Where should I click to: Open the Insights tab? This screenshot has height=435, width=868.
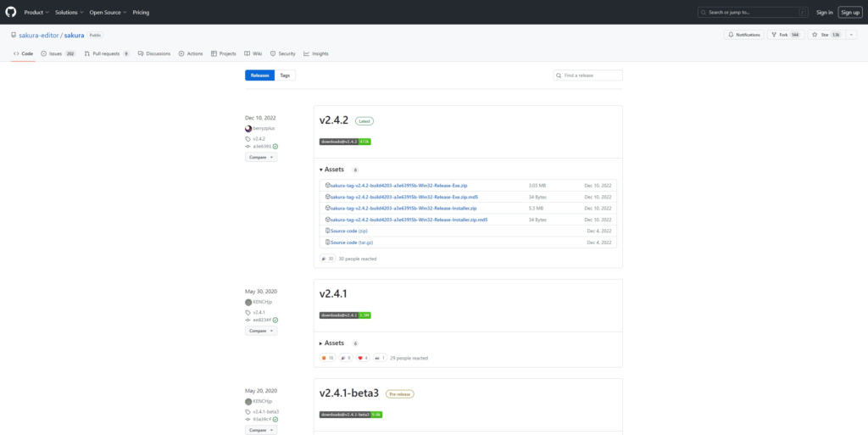[x=316, y=53]
